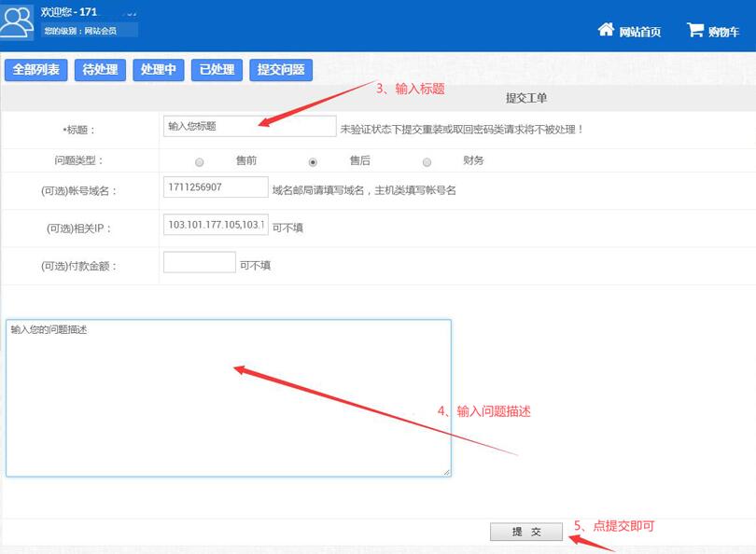
Task: Click the shopping cart icon
Action: coord(695,30)
